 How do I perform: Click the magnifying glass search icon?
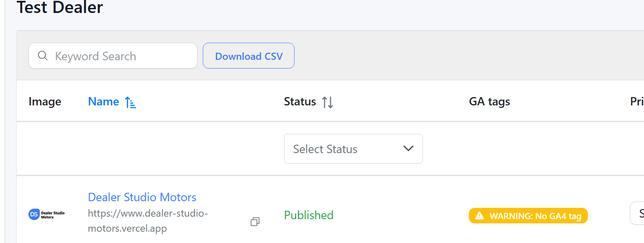pos(42,56)
